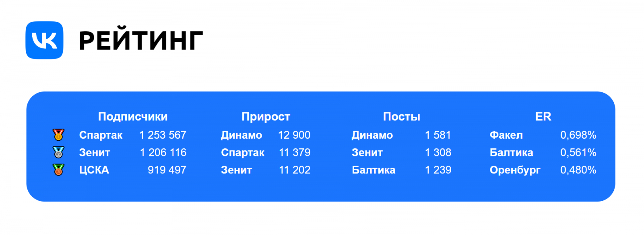Screen dimensions: 644x235
Task: Click the silver medal icon
Action: tap(58, 152)
